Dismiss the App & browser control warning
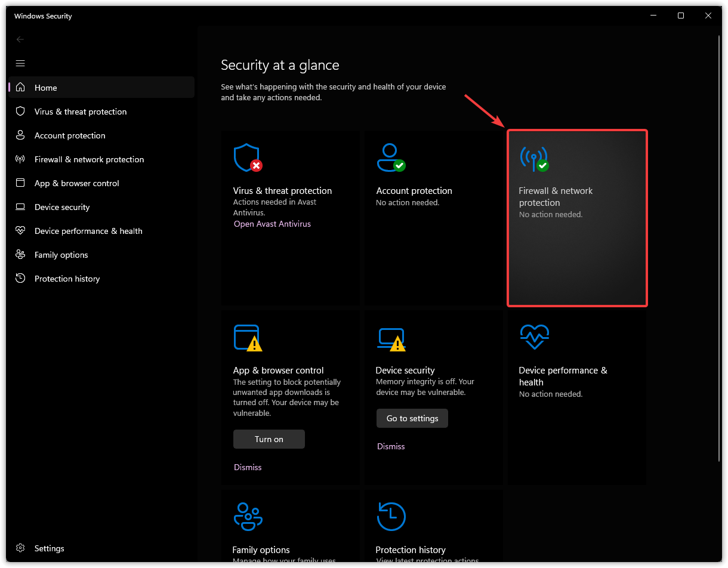This screenshot has height=568, width=728. point(248,467)
